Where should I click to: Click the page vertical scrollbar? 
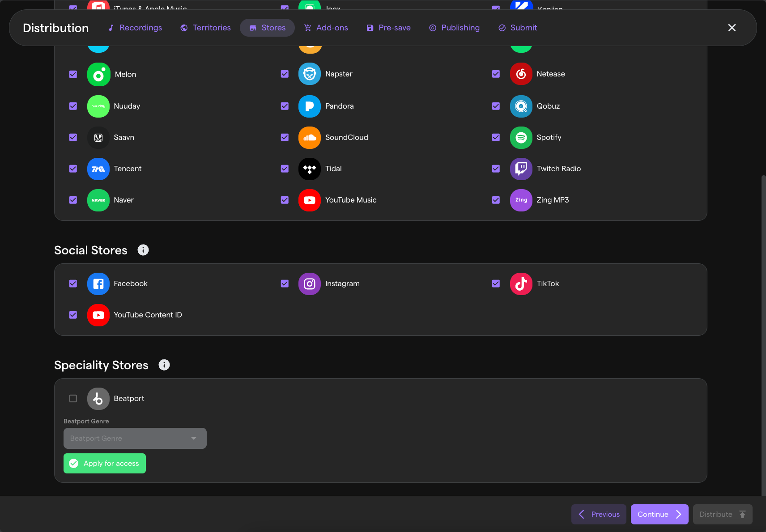763,335
